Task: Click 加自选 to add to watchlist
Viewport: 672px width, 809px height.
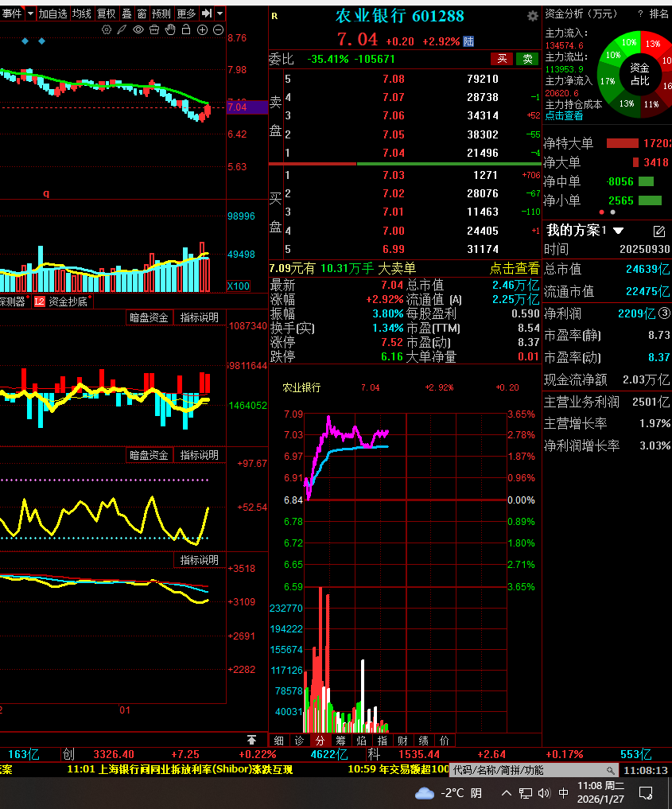Action: click(x=52, y=14)
